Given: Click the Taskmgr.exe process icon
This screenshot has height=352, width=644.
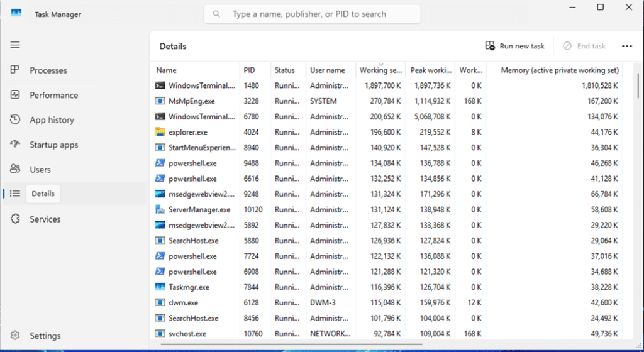Looking at the screenshot, I should (x=160, y=287).
